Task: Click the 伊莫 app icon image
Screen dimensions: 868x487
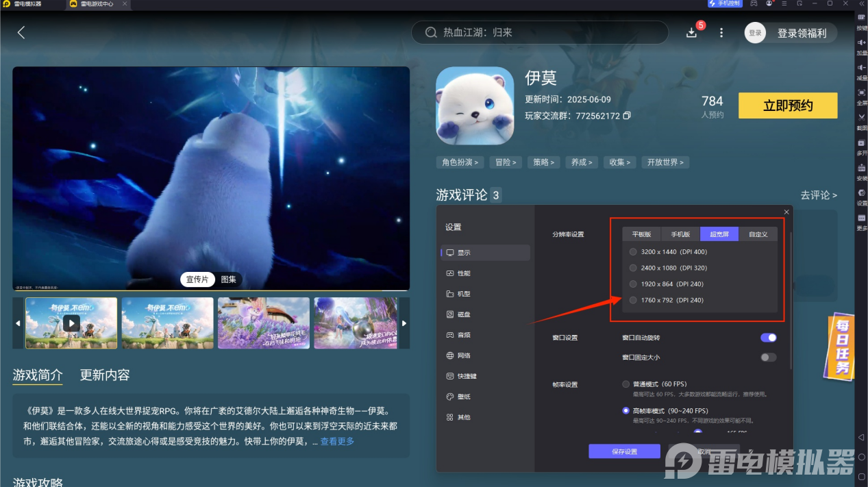Action: coord(475,105)
